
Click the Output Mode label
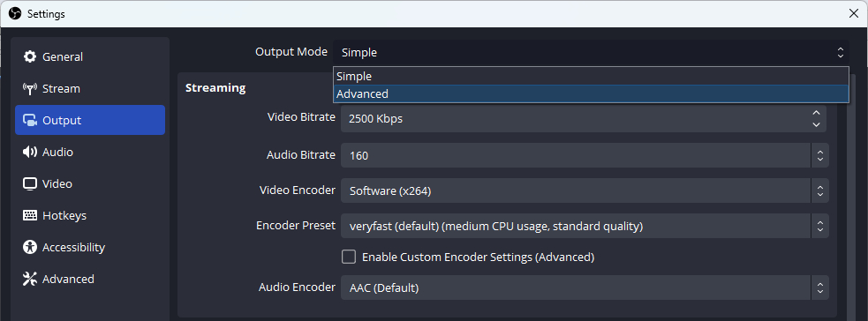coord(291,52)
